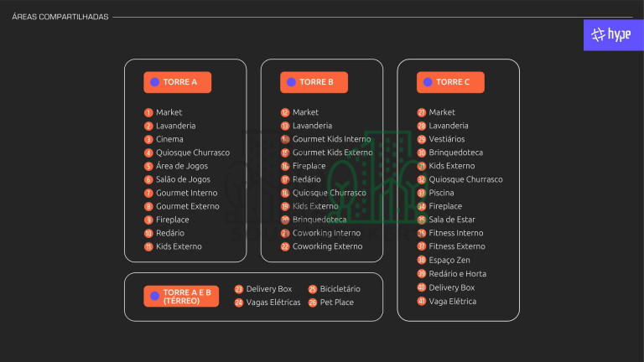Click the Áreas Compartilhadas heading
The height and width of the screenshot is (362, 644).
[60, 17]
